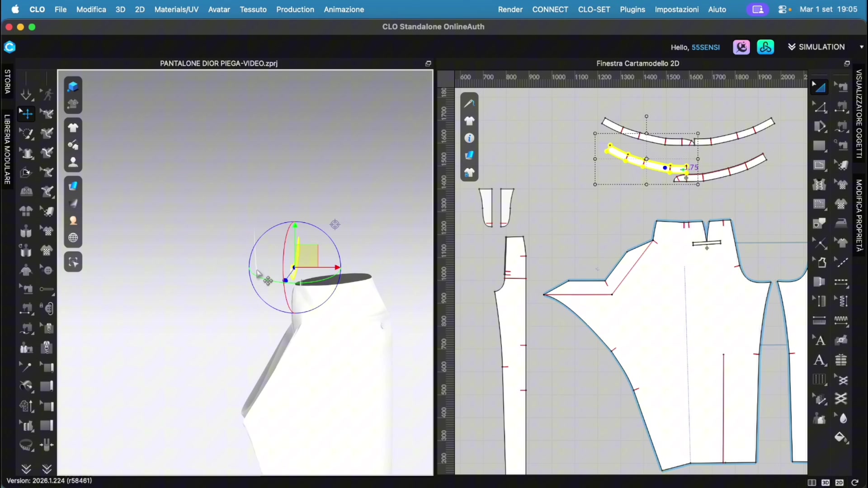
Task: Click the globe environment icon in 3D viewport
Action: pos(73,238)
